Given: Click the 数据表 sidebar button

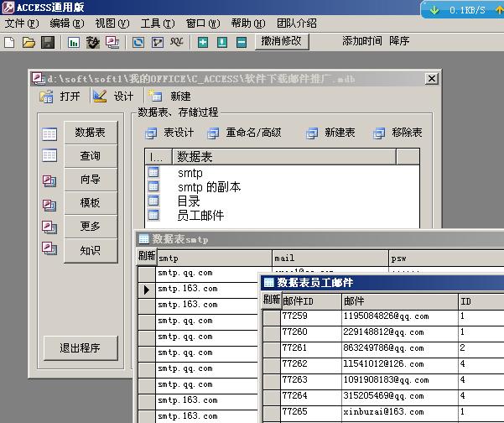Looking at the screenshot, I should pyautogui.click(x=91, y=133).
